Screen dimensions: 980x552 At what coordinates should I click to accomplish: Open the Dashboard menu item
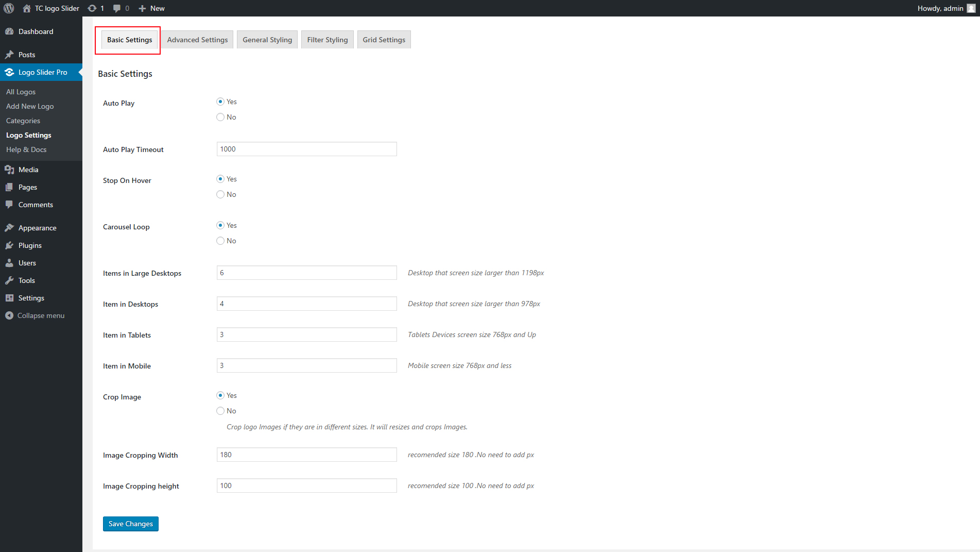(x=41, y=31)
